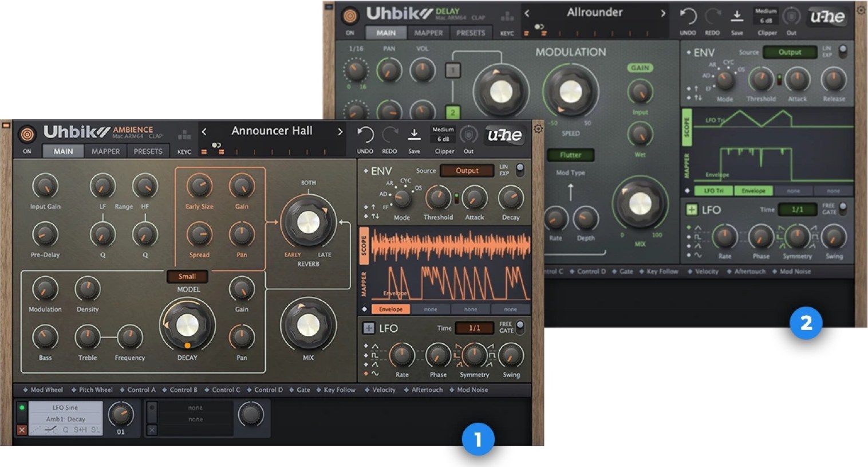Open the Output source dropdown in Ambience ENV
Image resolution: width=868 pixels, height=467 pixels.
[467, 171]
